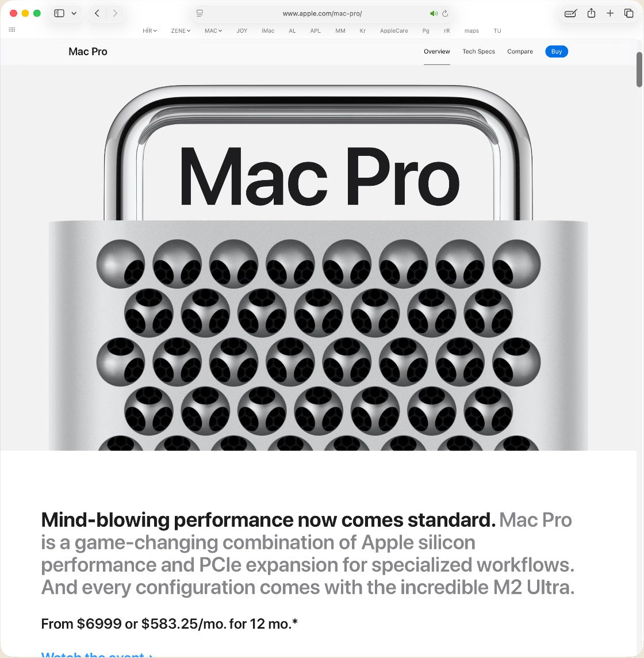
Task: Switch to the Tech Specs tab
Action: [479, 51]
